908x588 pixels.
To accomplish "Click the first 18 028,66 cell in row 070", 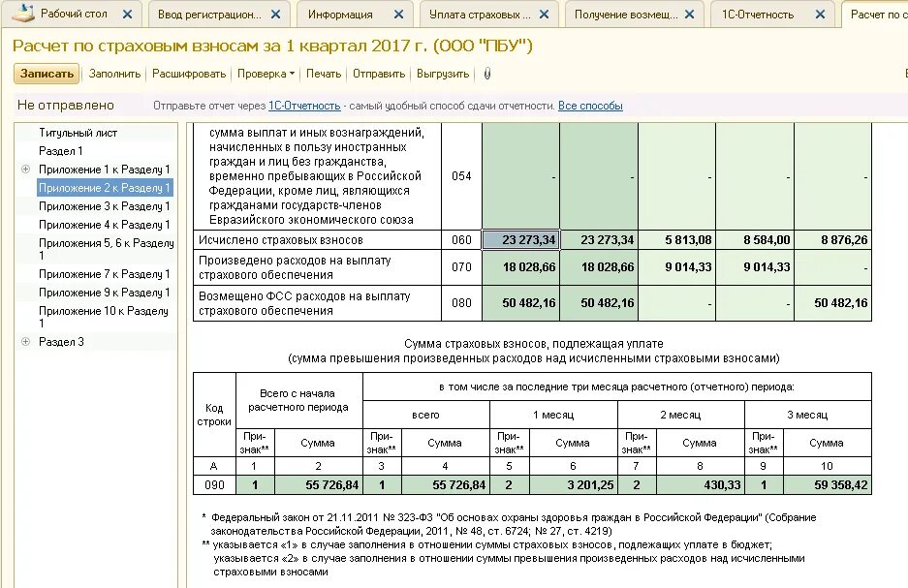I will click(520, 266).
